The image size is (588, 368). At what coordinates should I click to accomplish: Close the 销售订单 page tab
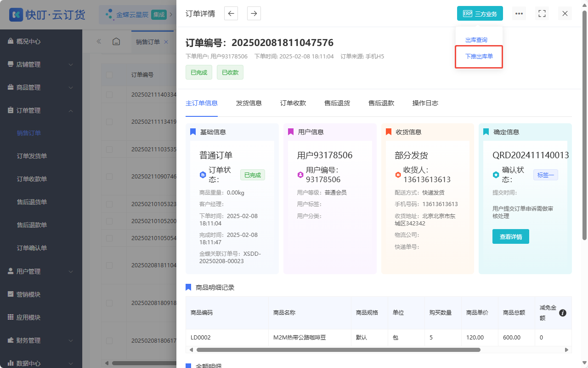click(x=166, y=42)
